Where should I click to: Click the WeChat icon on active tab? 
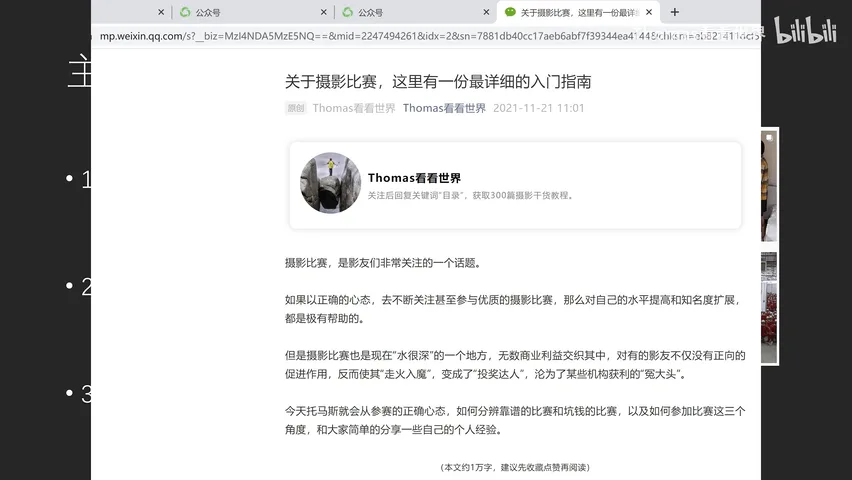pos(510,12)
